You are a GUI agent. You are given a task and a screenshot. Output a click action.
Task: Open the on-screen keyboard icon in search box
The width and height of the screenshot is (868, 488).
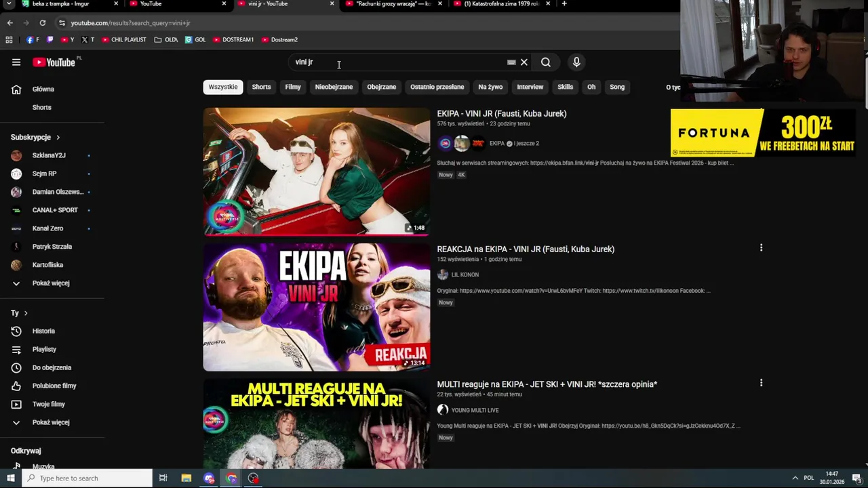(x=511, y=62)
